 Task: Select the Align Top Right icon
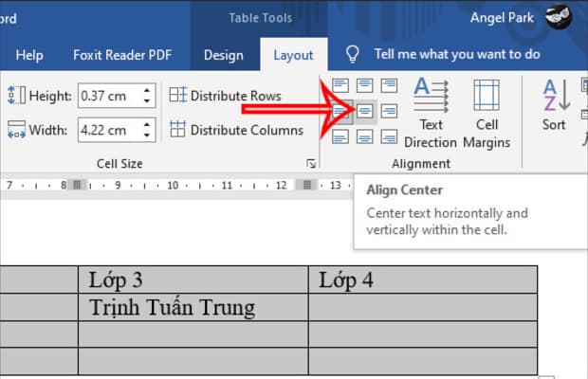point(389,86)
